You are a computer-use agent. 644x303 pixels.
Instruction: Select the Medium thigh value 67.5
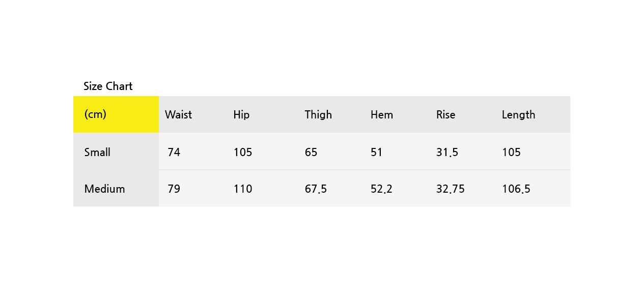click(x=316, y=189)
